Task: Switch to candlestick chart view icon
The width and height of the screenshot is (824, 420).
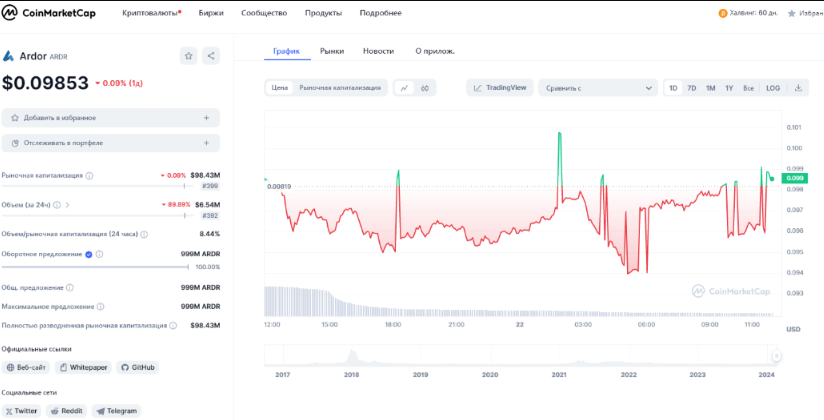Action: coord(425,88)
